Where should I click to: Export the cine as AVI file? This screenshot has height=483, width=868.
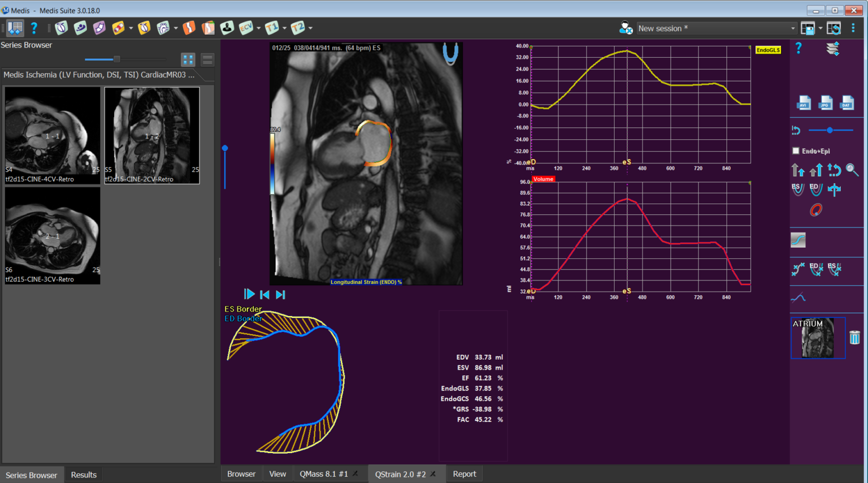point(804,103)
